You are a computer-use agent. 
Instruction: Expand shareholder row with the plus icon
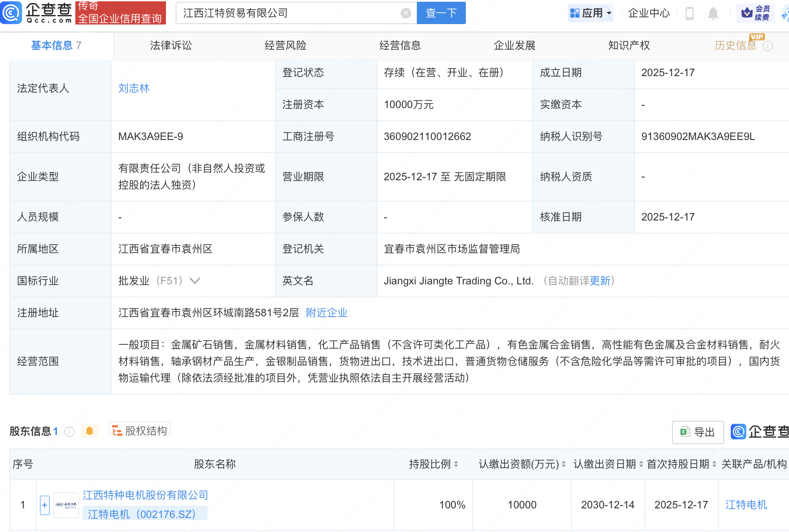[x=45, y=505]
